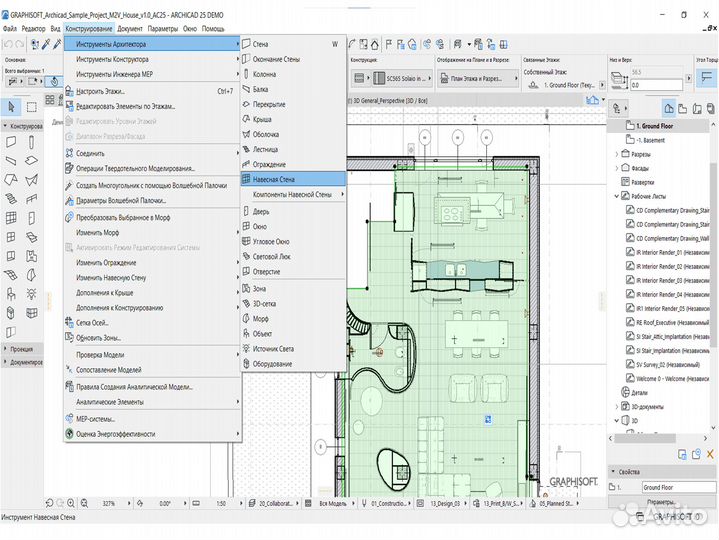719x540 pixels.
Task: Pick the Railing tool in the toolbox
Action: pos(32,199)
